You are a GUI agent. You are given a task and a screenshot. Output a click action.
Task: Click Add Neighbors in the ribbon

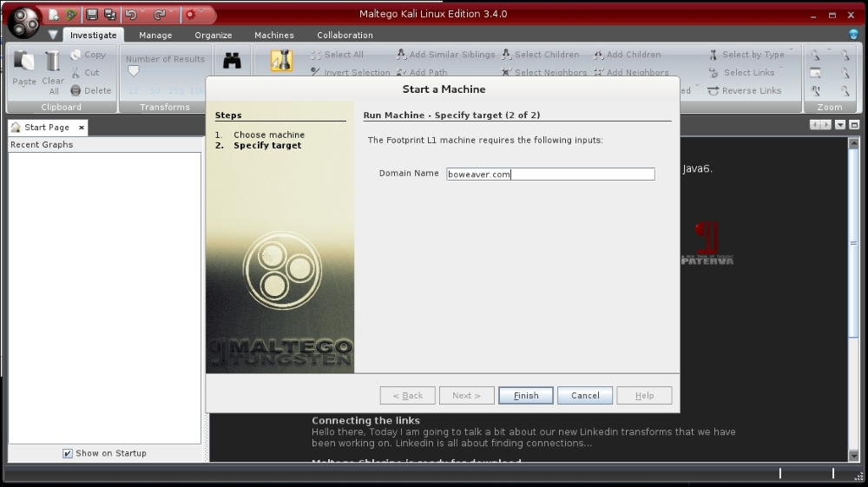pyautogui.click(x=631, y=73)
